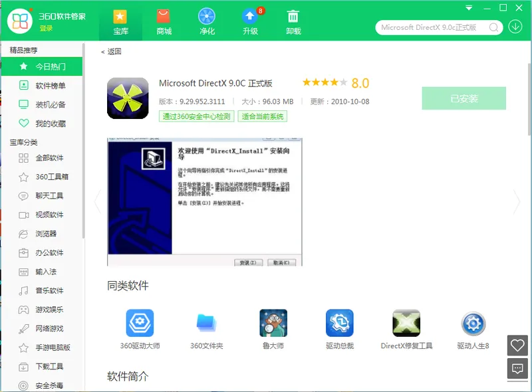The height and width of the screenshot is (392, 532).
Task: Select the 输入法 category
Action: pyautogui.click(x=42, y=272)
